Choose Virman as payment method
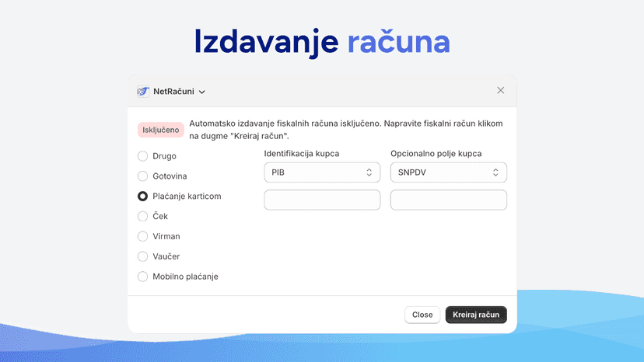 [x=142, y=236]
